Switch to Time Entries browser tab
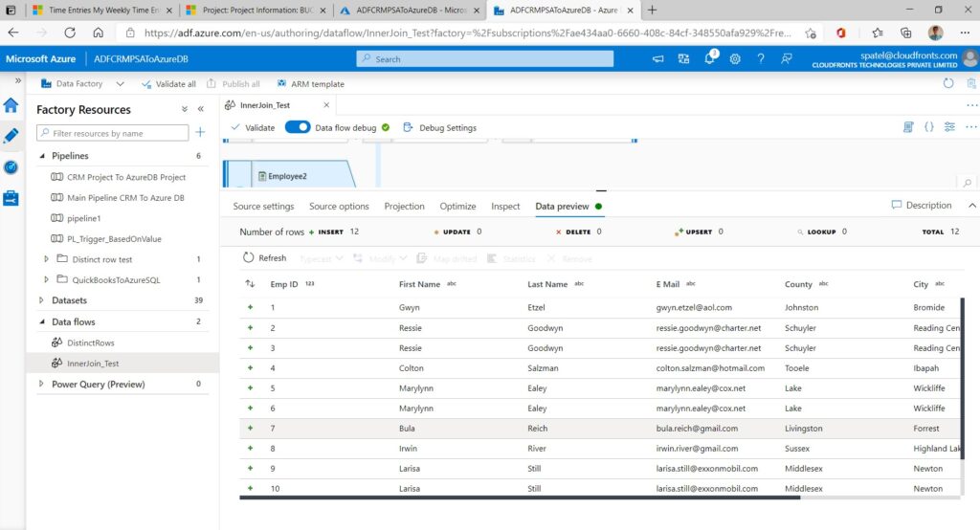 tap(102, 10)
